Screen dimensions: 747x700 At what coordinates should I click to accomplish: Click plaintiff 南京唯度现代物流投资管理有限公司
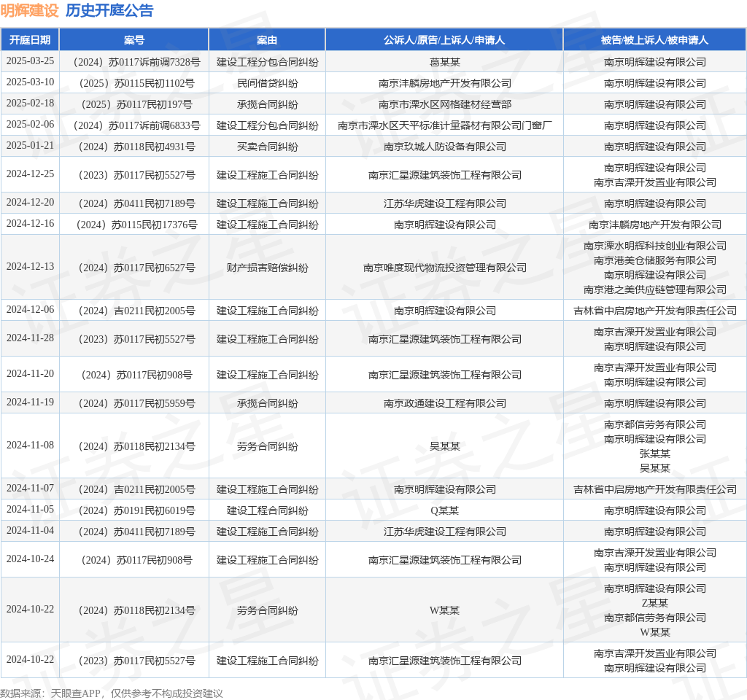pyautogui.click(x=444, y=268)
